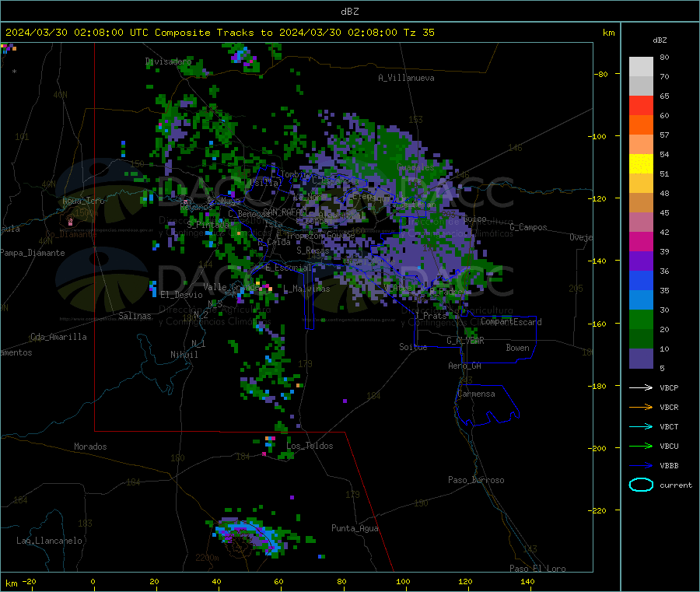Click the J_Prats station label
Screen dimensions: 700x592
[431, 315]
